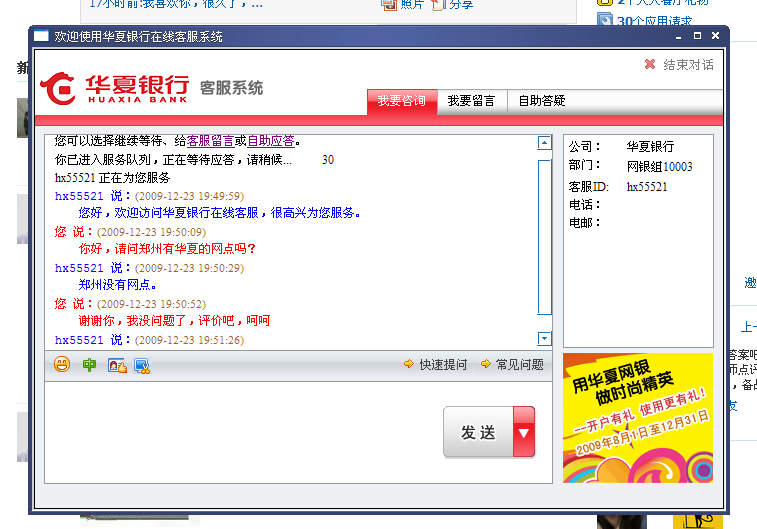The image size is (757, 529).
Task: Click the message 郑州没有网点。
Action: point(117,285)
